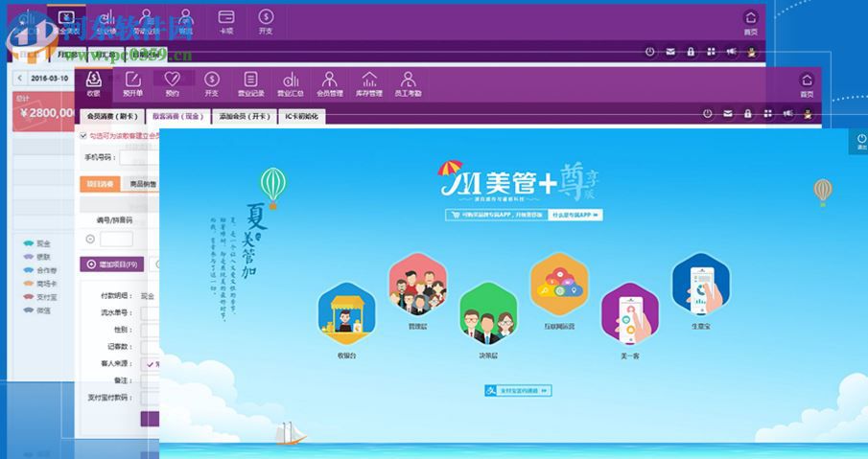The width and height of the screenshot is (868, 459).
Task: Open 库存管理 in the purple toolbar
Action: pos(369,83)
